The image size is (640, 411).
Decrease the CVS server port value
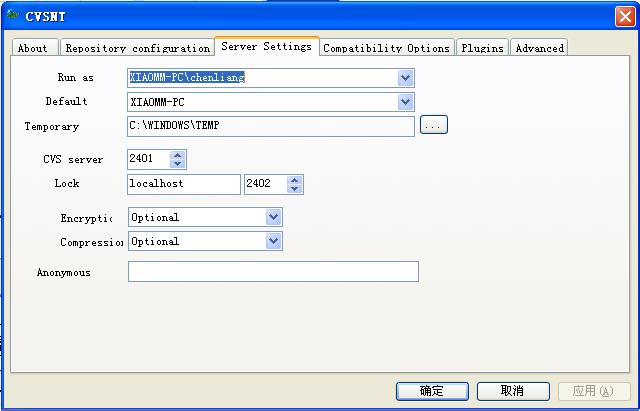[178, 164]
